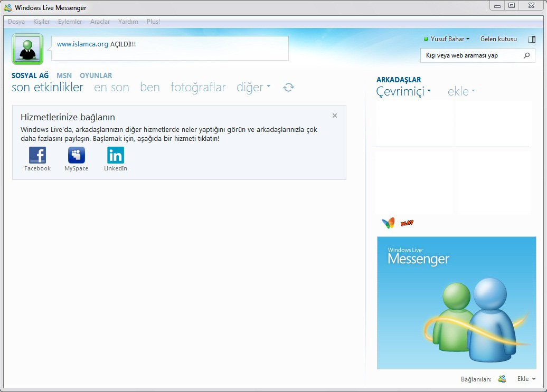Click the MSN butterfly icon

tap(388, 223)
